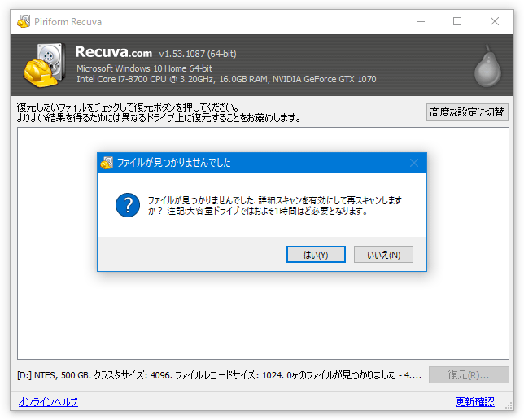Open the 更新確認 link
524x420 pixels.
pyautogui.click(x=474, y=401)
